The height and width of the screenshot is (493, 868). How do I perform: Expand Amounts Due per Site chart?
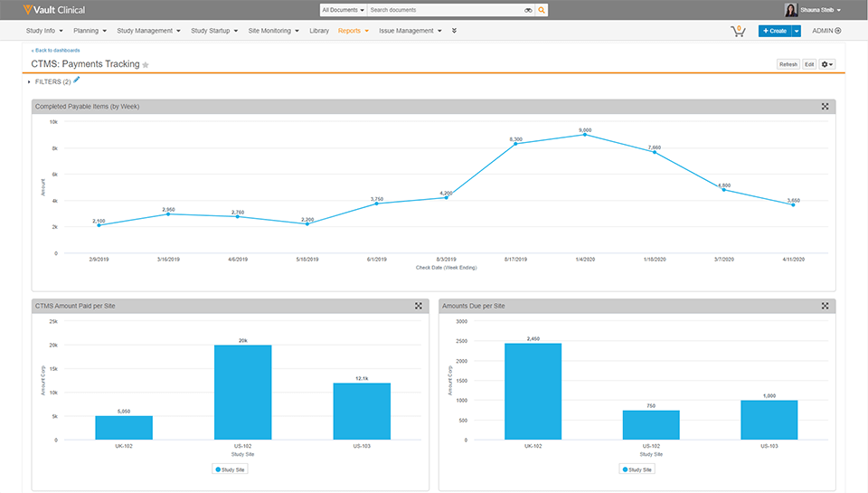tap(825, 306)
